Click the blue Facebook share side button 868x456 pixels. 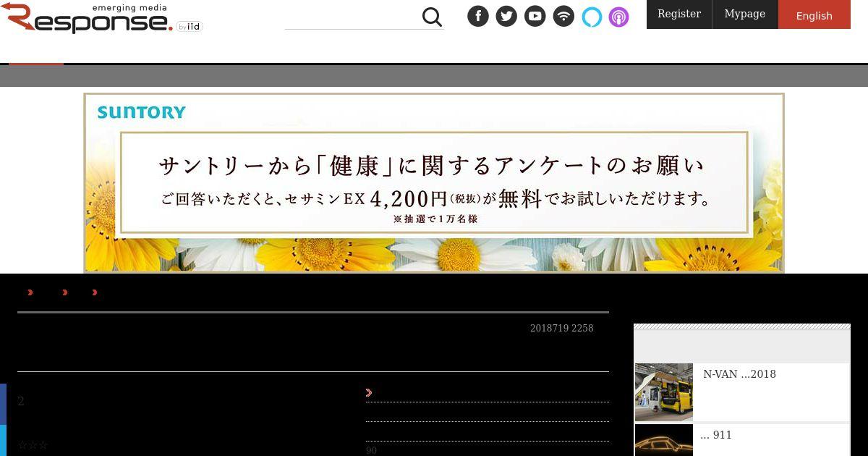3,404
